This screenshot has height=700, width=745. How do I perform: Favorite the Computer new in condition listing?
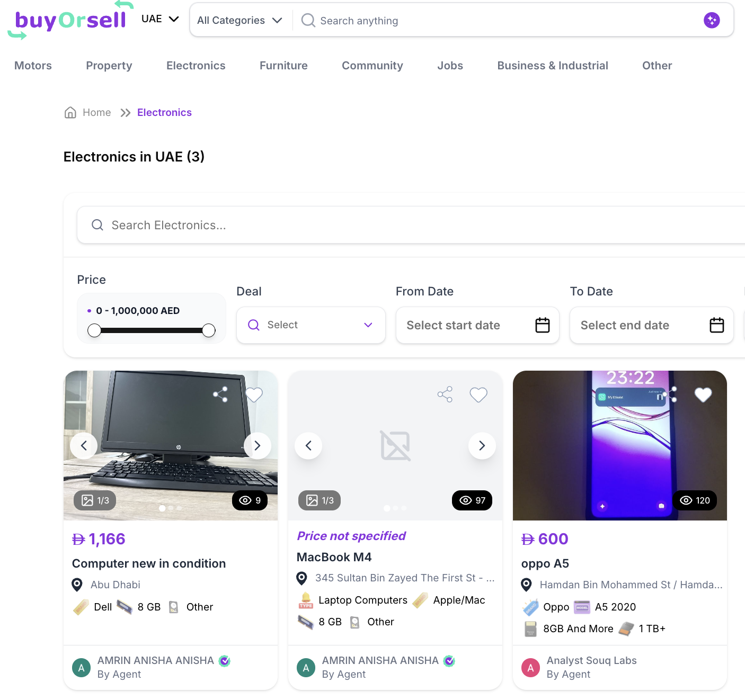(254, 394)
